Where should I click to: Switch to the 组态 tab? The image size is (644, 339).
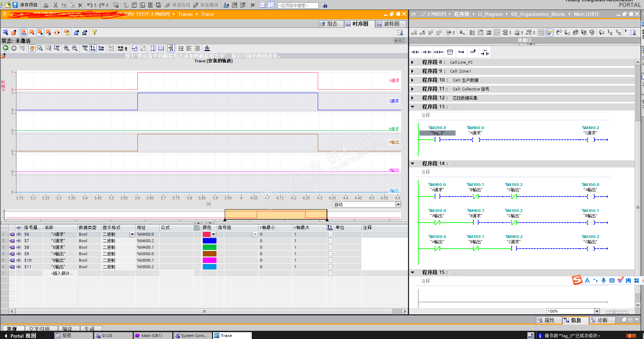coord(331,24)
